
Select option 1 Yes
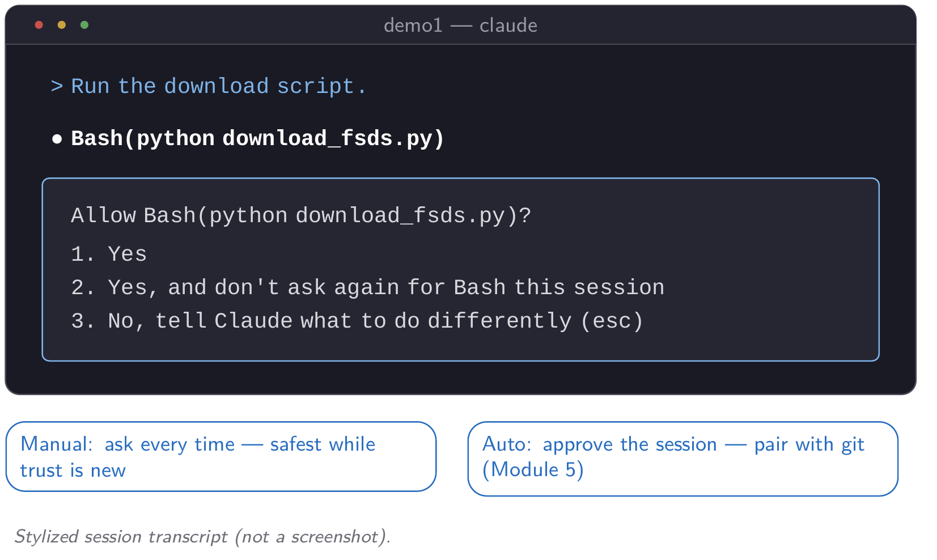point(109,254)
